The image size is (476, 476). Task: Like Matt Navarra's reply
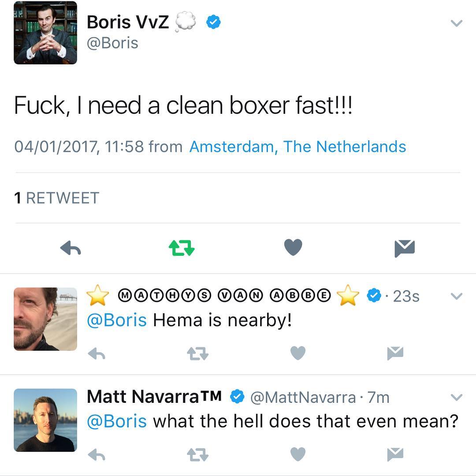coord(298,454)
